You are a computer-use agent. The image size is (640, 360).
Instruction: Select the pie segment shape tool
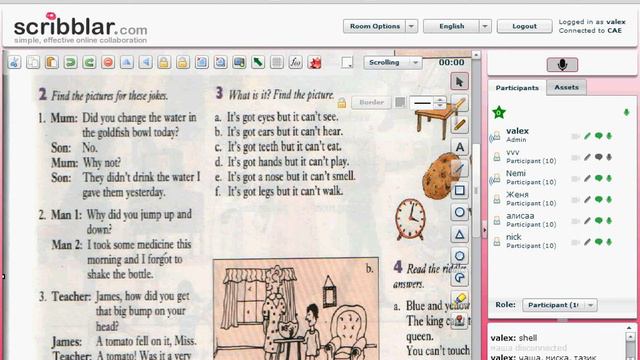pos(460,278)
